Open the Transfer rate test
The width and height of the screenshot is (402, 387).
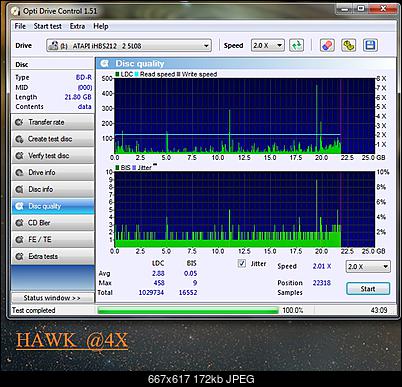53,122
